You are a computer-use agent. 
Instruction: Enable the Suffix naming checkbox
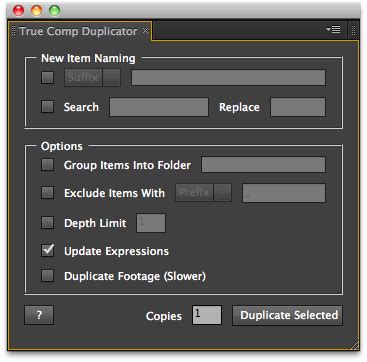(x=47, y=78)
